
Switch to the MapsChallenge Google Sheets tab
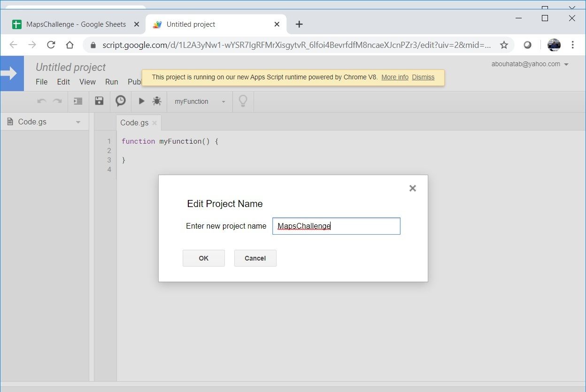point(75,24)
